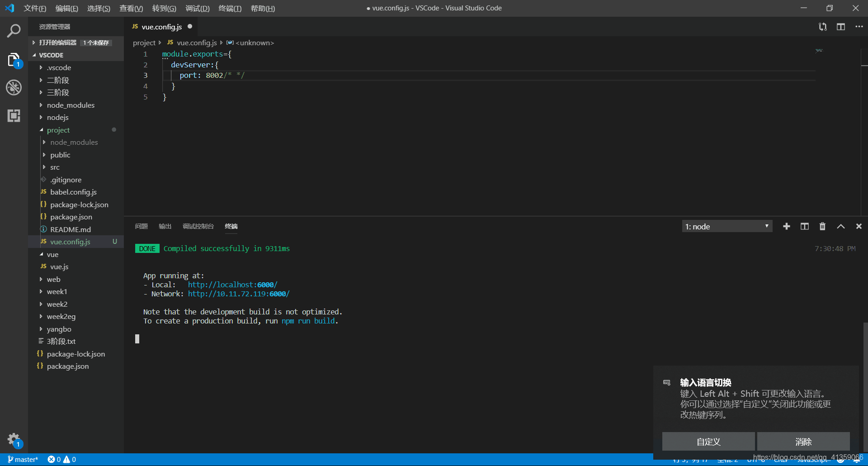The image size is (868, 466).
Task: Click project breadcrumb segment
Action: coord(144,43)
